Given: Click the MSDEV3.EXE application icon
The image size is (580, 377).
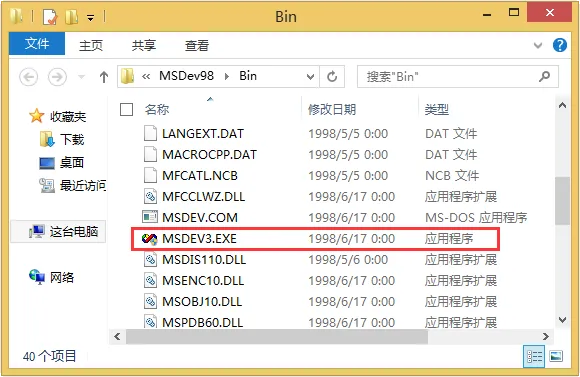Looking at the screenshot, I should (149, 239).
